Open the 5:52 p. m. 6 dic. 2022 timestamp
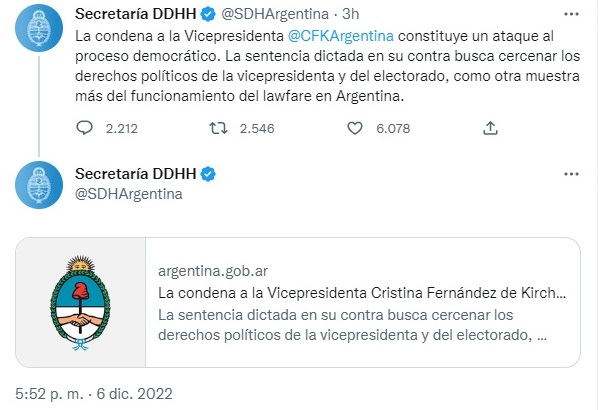 [x=94, y=394]
